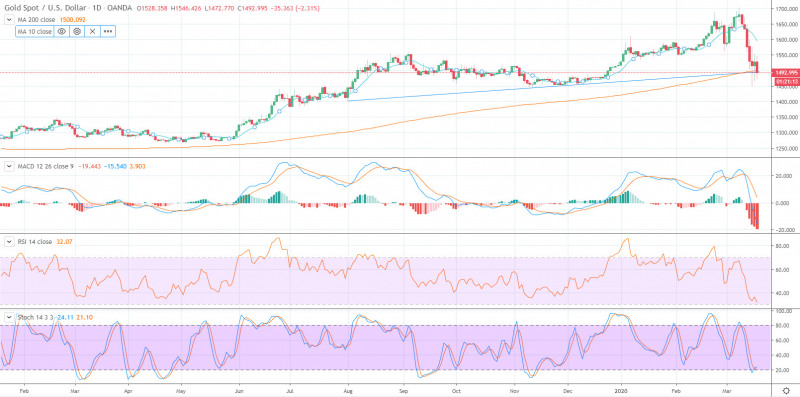Click the Stoch %K value 24.11
This screenshot has height=397, width=800.
65,317
